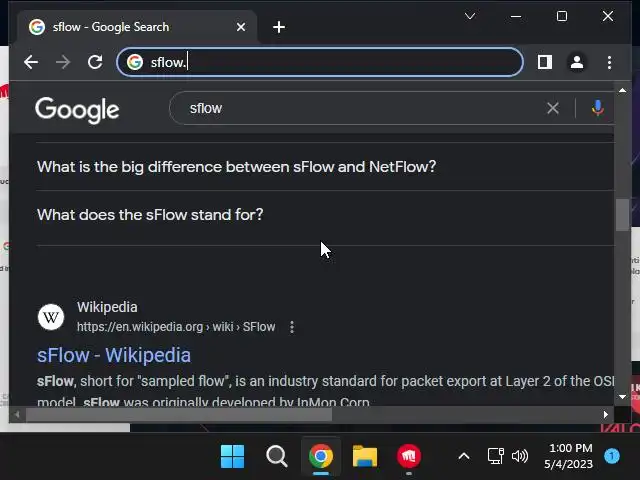Expand 'What does the sFlow stand for?'
The height and width of the screenshot is (480, 640).
click(x=325, y=215)
